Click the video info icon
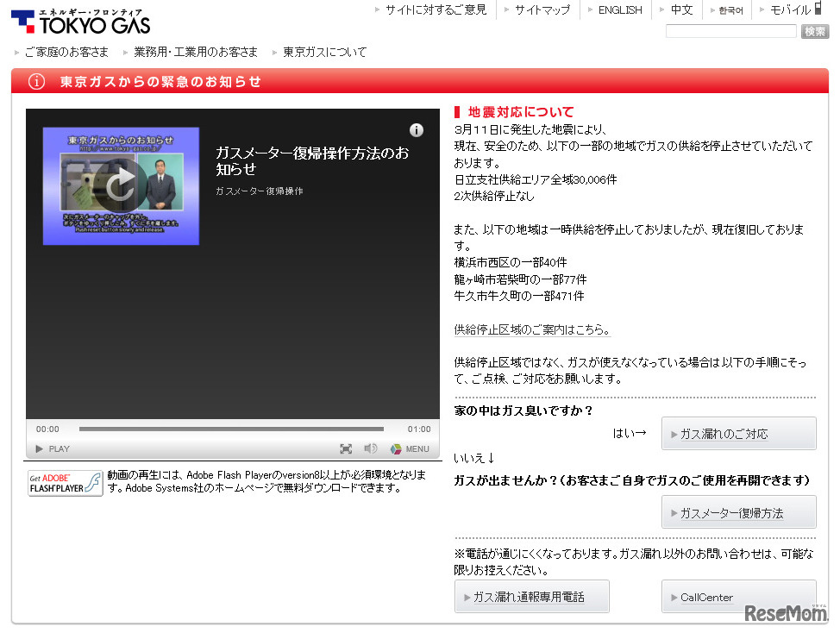 pos(417,130)
